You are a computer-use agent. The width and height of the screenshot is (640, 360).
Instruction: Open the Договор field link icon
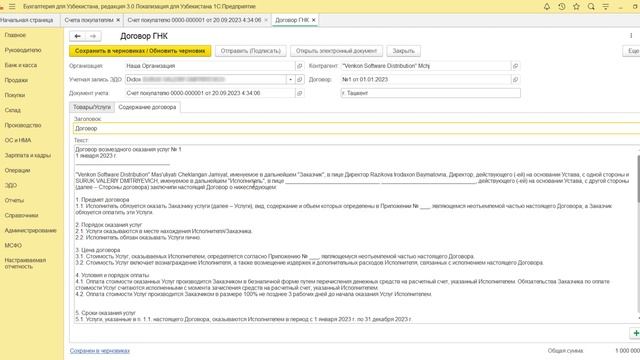click(x=516, y=80)
